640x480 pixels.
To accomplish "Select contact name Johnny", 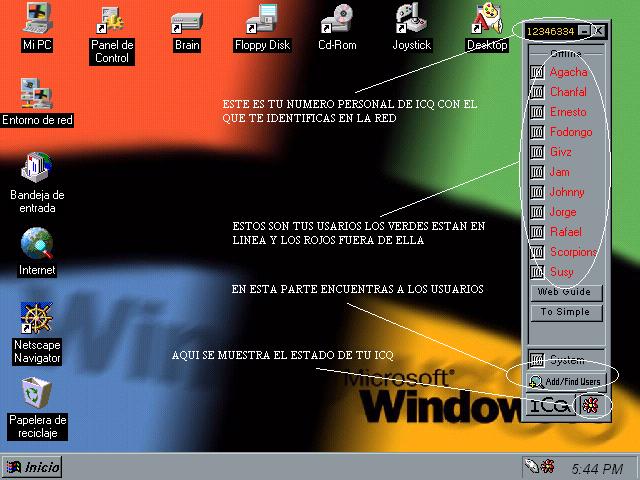I will click(567, 192).
